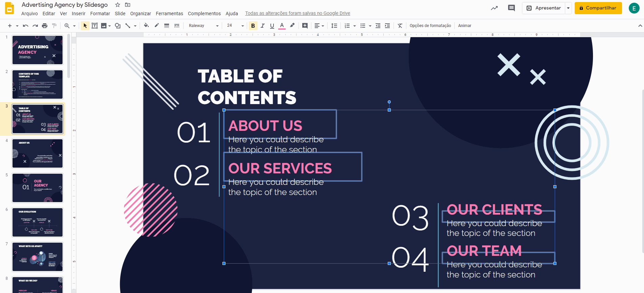Open the line type dropdown arrow
The height and width of the screenshot is (293, 644).
135,26
